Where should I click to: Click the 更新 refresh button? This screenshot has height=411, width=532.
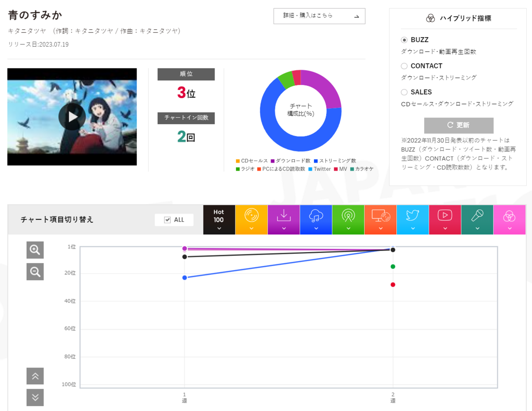(x=459, y=126)
